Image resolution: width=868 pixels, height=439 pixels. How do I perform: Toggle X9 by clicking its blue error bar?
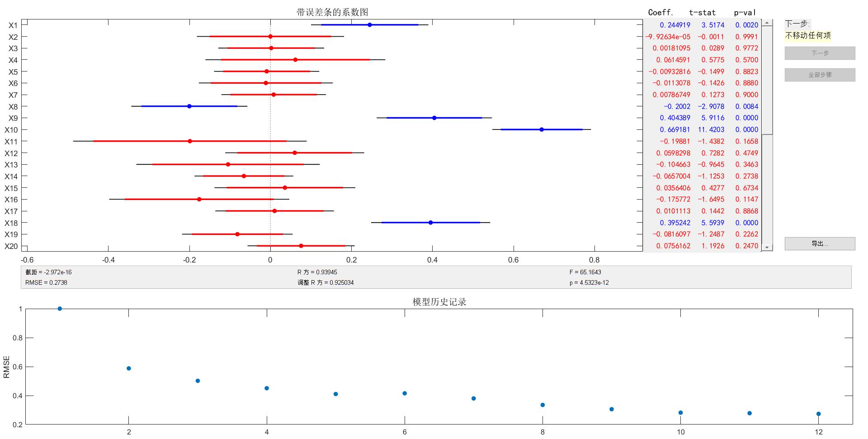[x=434, y=118]
